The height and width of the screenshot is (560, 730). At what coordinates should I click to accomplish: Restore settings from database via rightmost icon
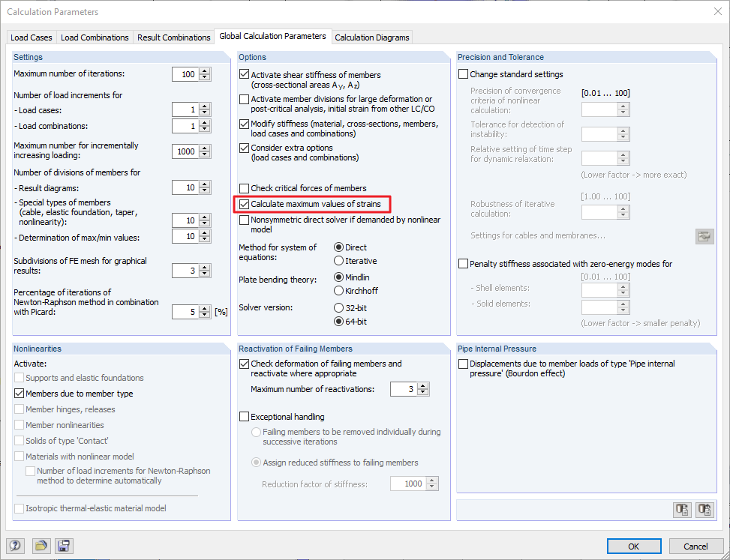(704, 509)
